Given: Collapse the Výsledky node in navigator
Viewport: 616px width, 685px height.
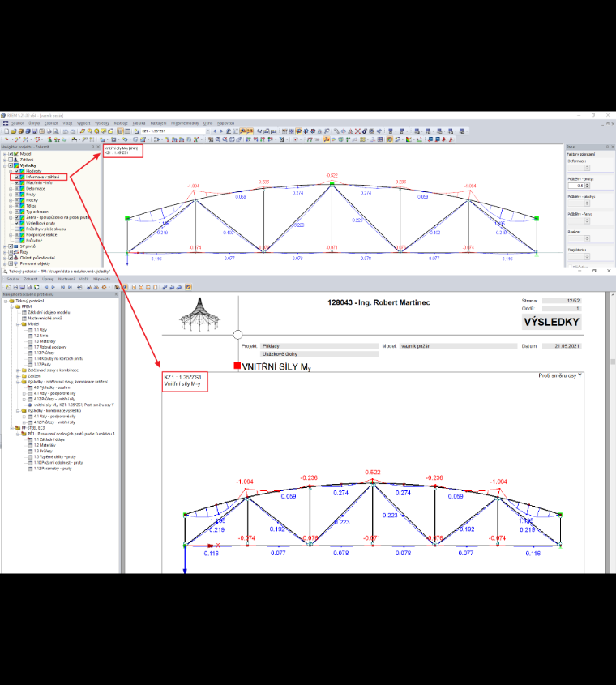Looking at the screenshot, I should pyautogui.click(x=5, y=165).
